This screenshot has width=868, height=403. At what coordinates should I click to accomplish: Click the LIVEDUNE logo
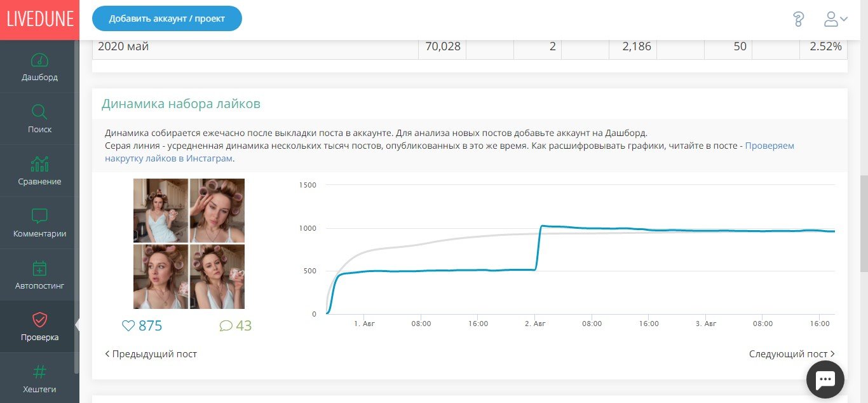pyautogui.click(x=39, y=20)
